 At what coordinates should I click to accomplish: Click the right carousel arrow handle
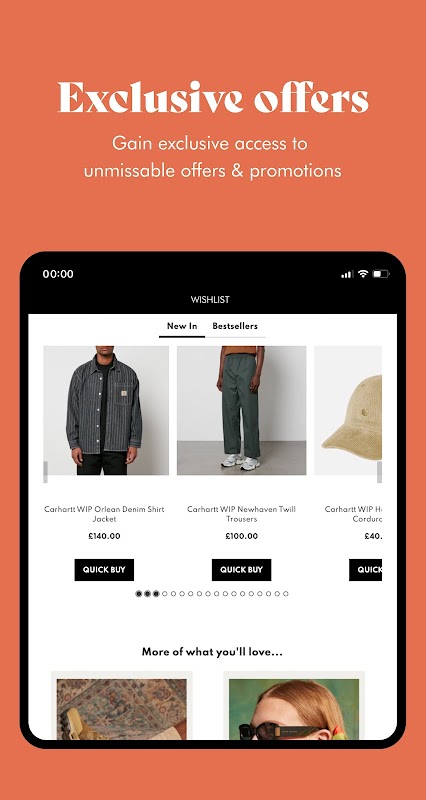pyautogui.click(x=379, y=472)
